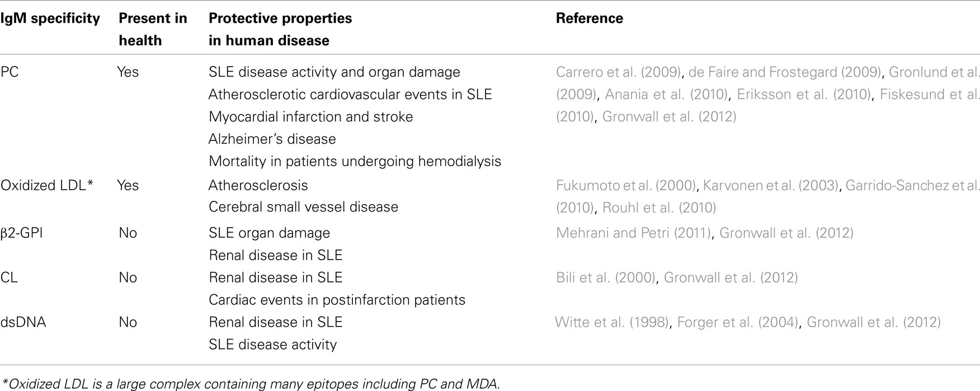Open Bili et al. (2000) reference
The height and width of the screenshot is (391, 980).
[605, 277]
